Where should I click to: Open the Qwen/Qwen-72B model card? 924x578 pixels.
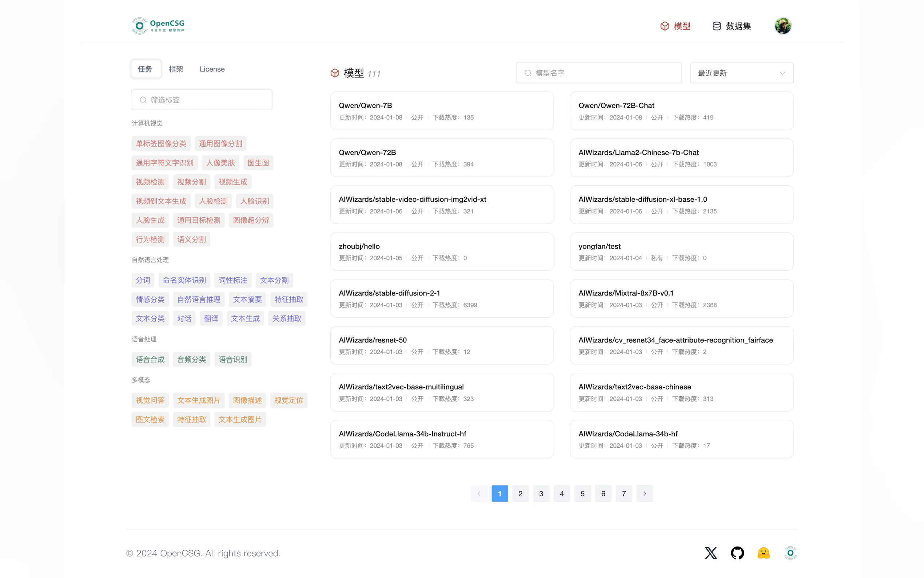(x=442, y=158)
